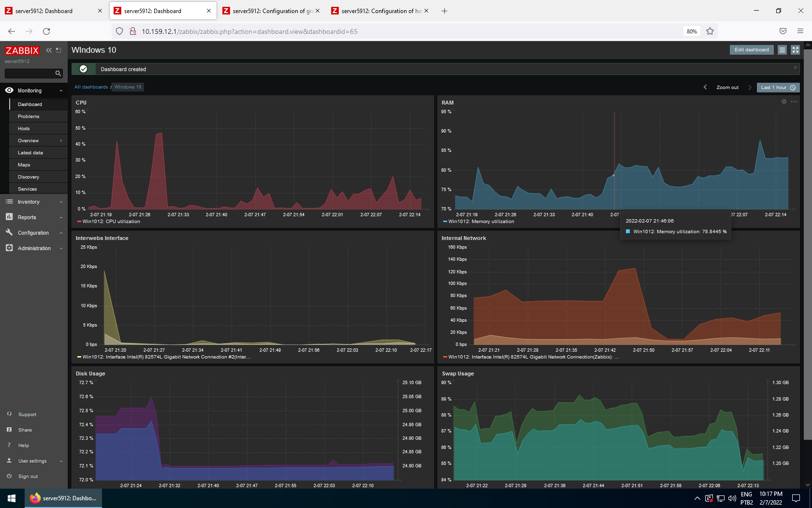812x508 pixels.
Task: Open Latest data from the Monitoring menu
Action: tap(30, 152)
